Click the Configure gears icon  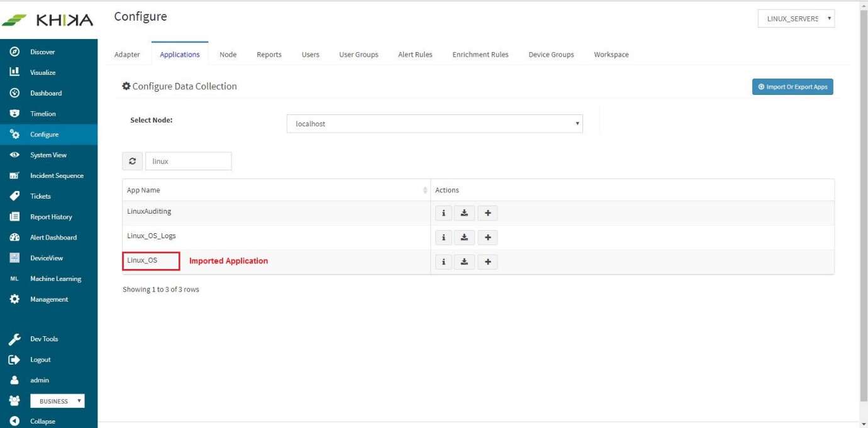pyautogui.click(x=14, y=134)
